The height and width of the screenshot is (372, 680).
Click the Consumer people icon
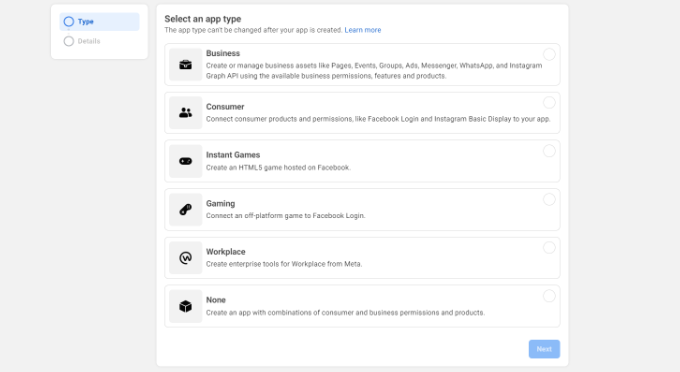point(186,113)
